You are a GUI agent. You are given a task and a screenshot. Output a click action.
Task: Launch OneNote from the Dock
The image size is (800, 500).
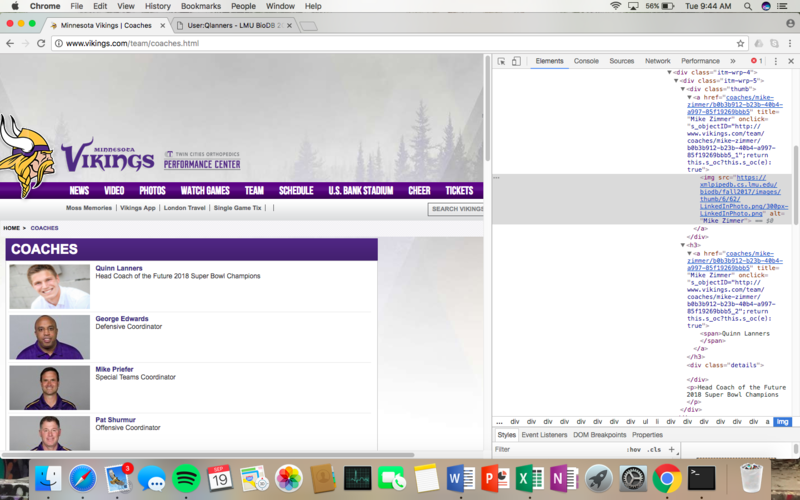tap(564, 479)
